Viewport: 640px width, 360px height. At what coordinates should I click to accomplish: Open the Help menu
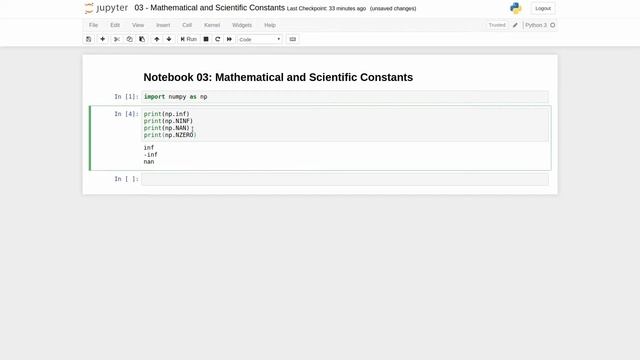pyautogui.click(x=270, y=25)
